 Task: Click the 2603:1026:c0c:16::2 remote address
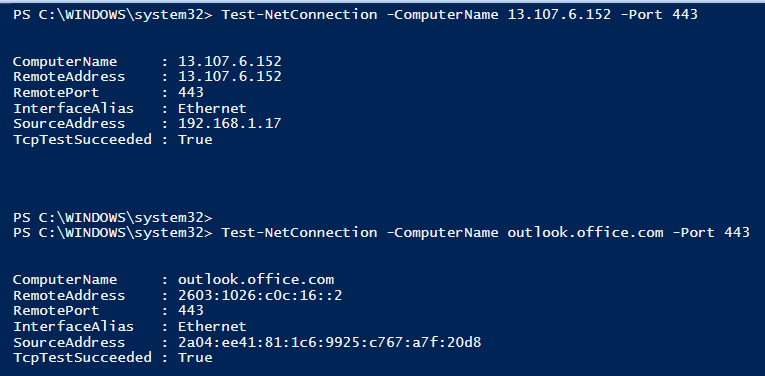point(260,295)
